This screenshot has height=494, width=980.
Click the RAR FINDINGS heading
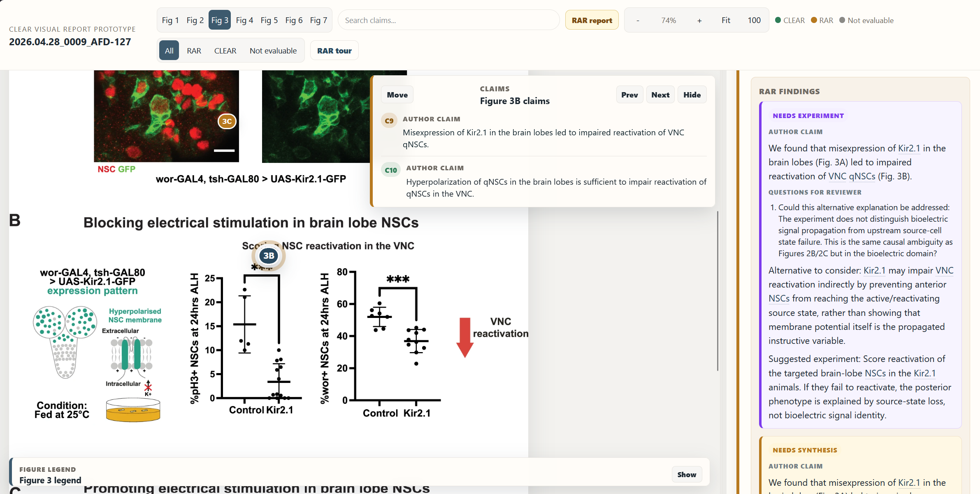point(789,91)
